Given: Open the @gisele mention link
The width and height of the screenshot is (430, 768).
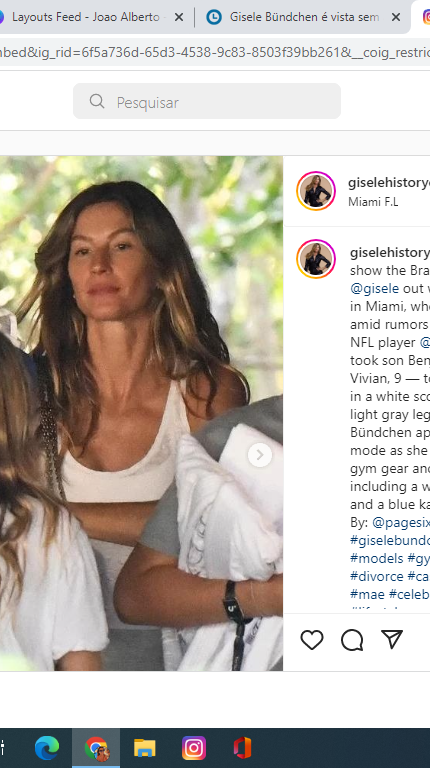Looking at the screenshot, I should click(374, 288).
